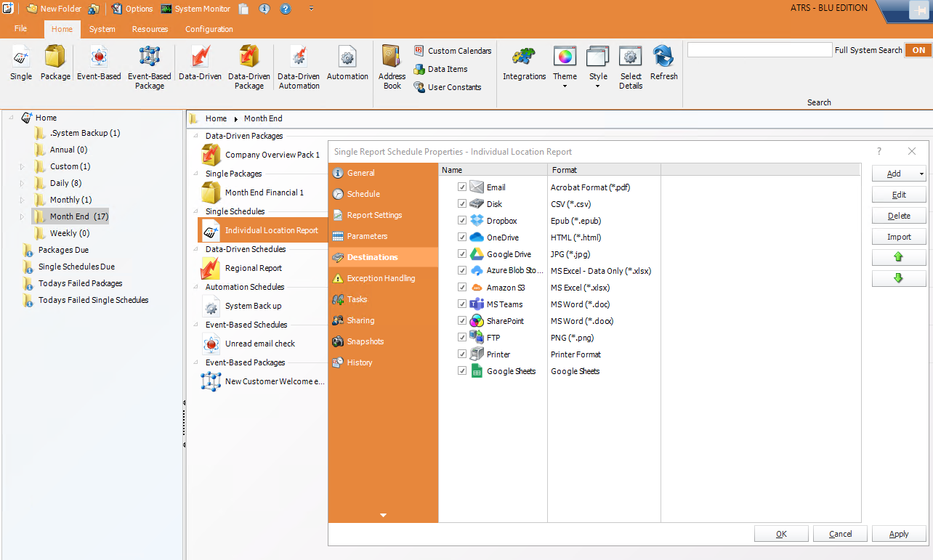This screenshot has height=560, width=933.
Task: Click the Delete destination button
Action: 899,216
